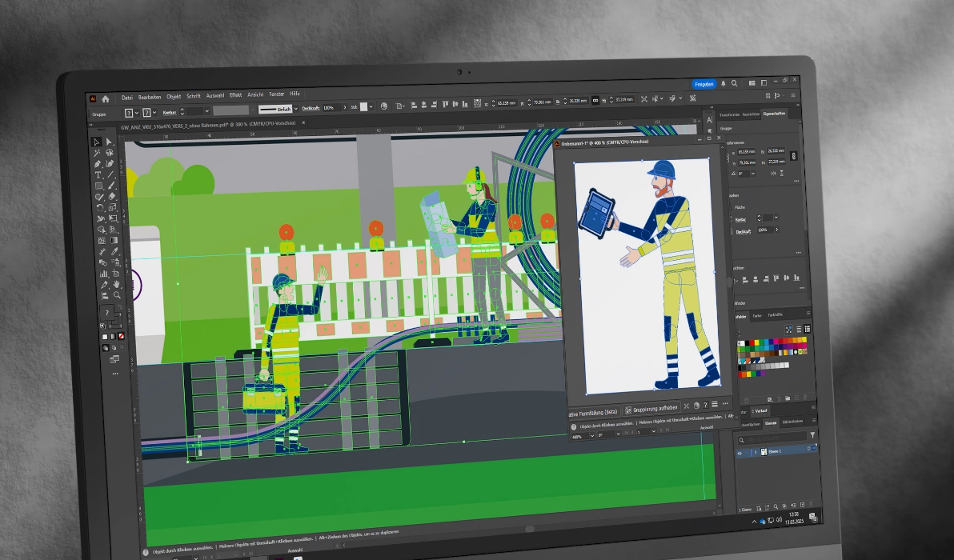Select the Rotate tool

(100, 208)
